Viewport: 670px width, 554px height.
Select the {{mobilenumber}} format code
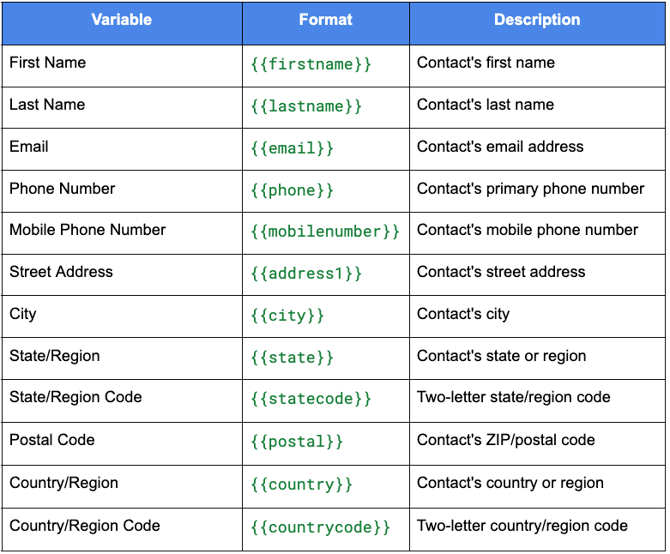pos(325,232)
